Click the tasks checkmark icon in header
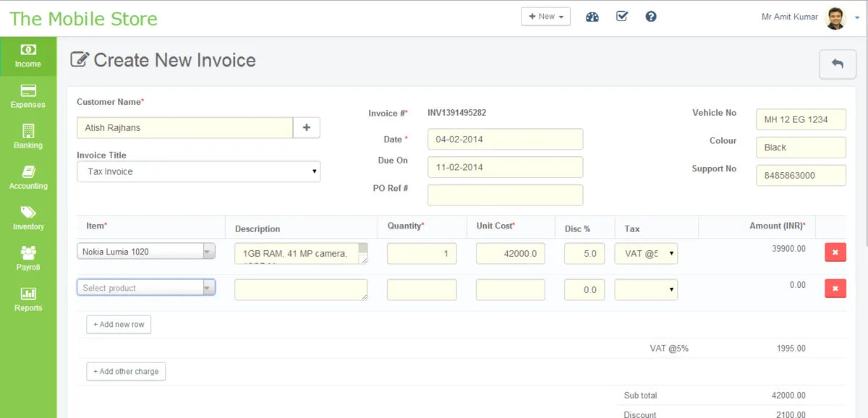Viewport: 868px width, 418px height. (622, 17)
